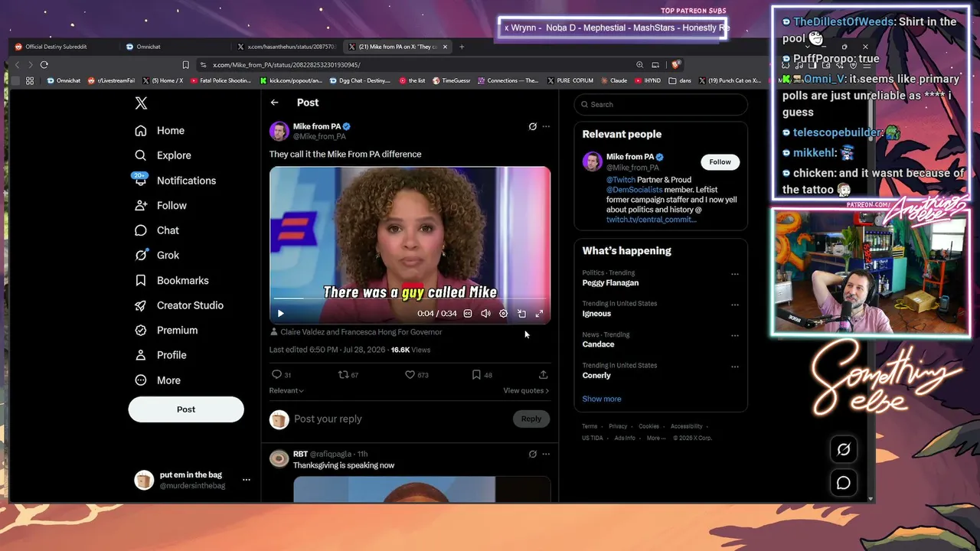Open Mike from PA's profile avatar on the post

point(279,131)
